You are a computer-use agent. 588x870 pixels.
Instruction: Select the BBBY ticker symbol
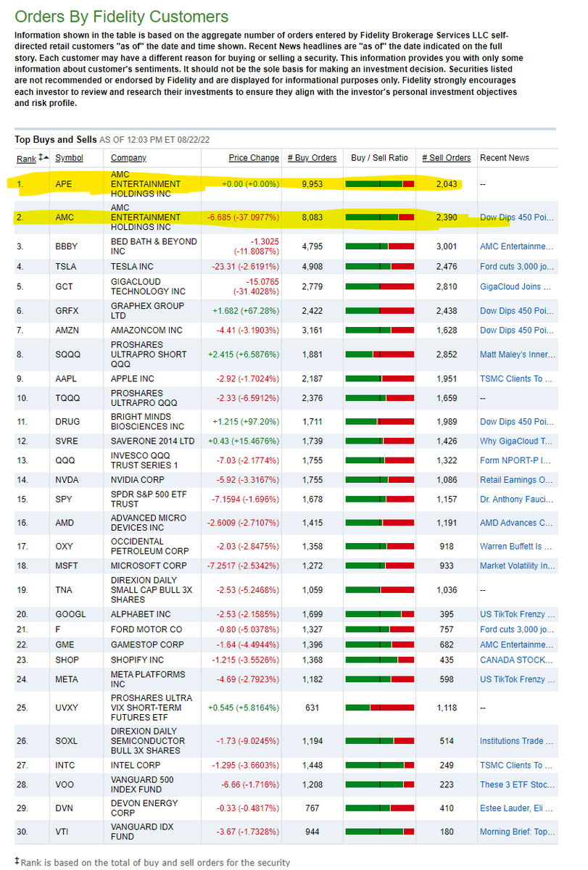coord(67,246)
